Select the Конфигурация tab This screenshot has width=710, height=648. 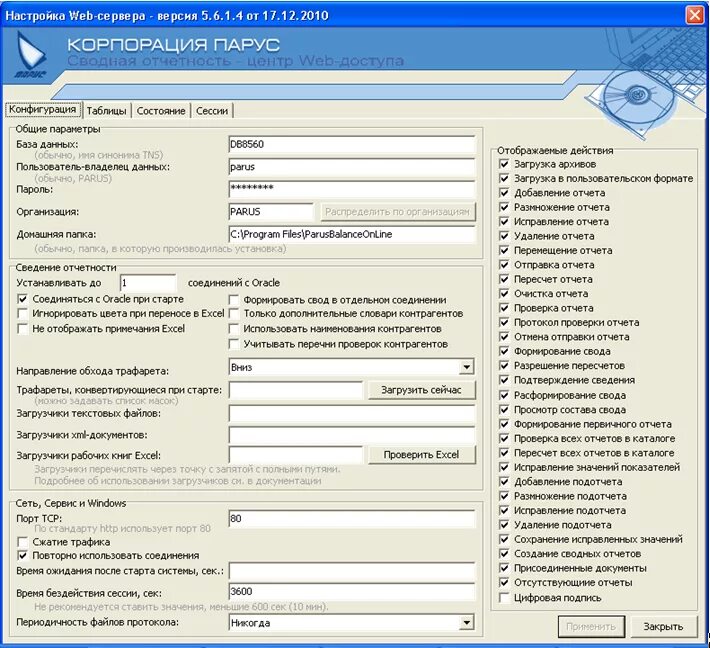point(43,110)
